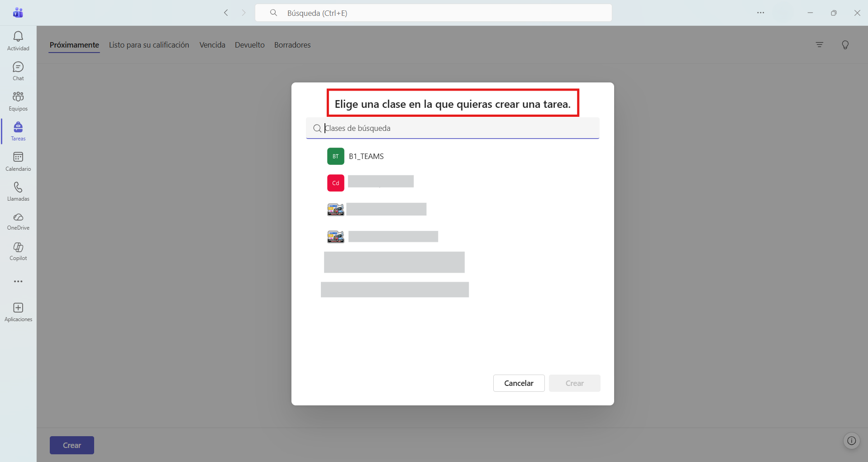The width and height of the screenshot is (868, 462).
Task: Open the Devuelto tab
Action: (x=250, y=45)
